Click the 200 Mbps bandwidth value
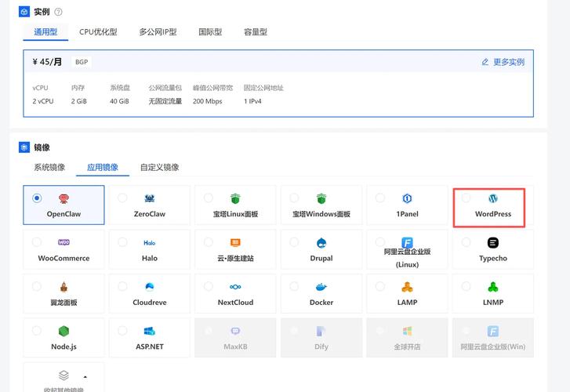This screenshot has width=570, height=392. (x=207, y=101)
